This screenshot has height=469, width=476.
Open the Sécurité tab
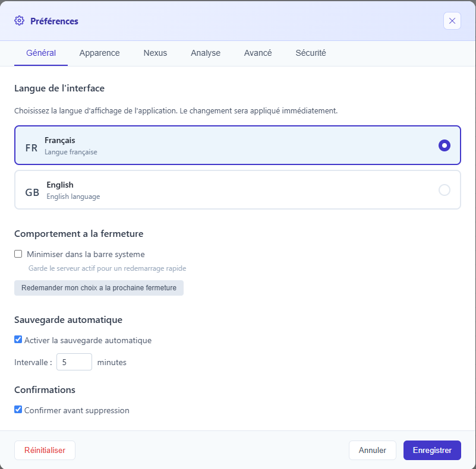pyautogui.click(x=311, y=53)
